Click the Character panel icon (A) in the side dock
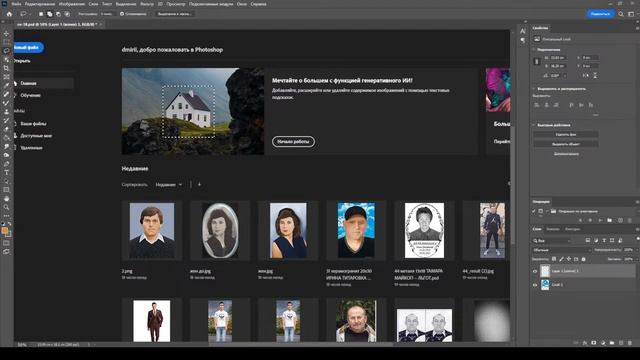This screenshot has width=640, height=360. (x=523, y=31)
